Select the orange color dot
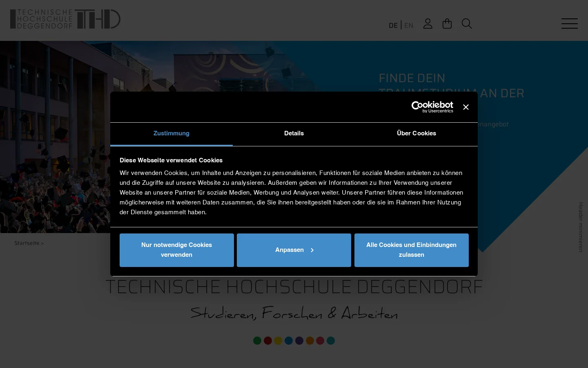The height and width of the screenshot is (368, 588). (310, 341)
